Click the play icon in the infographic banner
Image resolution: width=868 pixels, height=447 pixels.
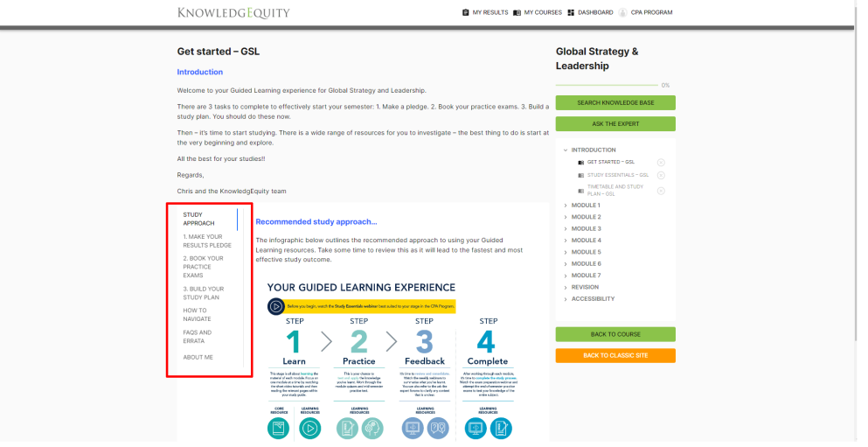[276, 306]
